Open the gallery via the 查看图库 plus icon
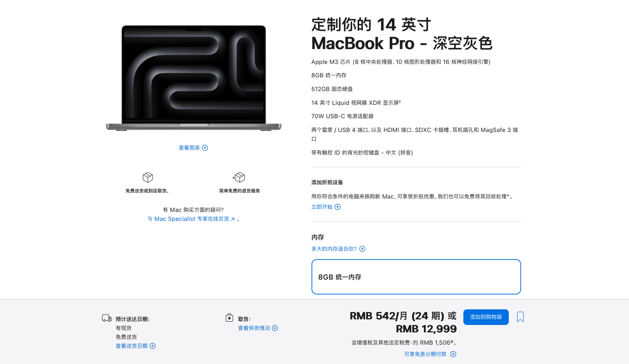The height and width of the screenshot is (364, 629). [205, 148]
